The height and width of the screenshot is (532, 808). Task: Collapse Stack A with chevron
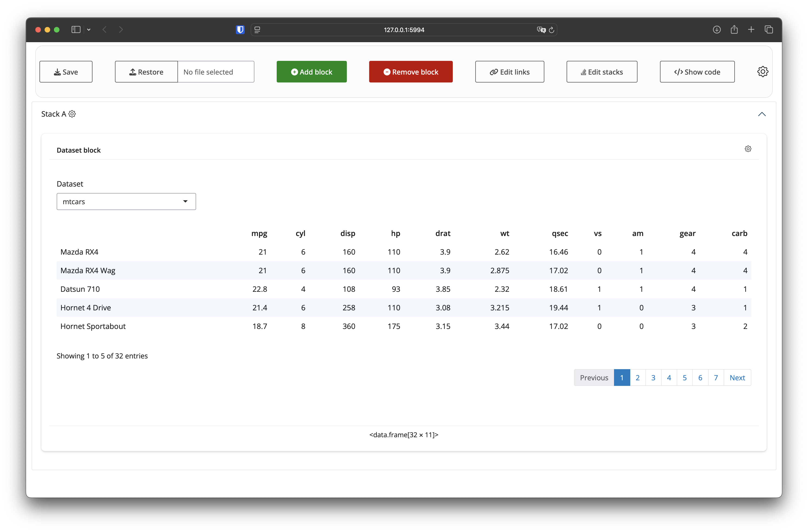[x=762, y=114]
